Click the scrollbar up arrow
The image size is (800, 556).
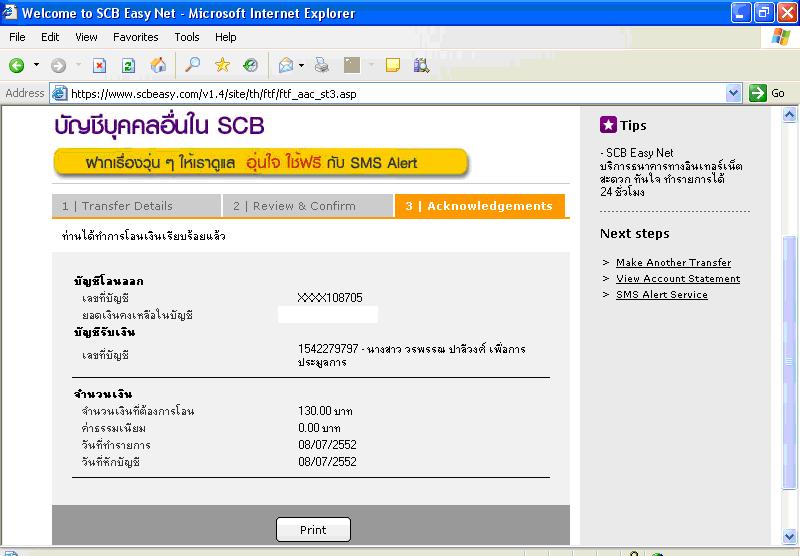[x=789, y=115]
